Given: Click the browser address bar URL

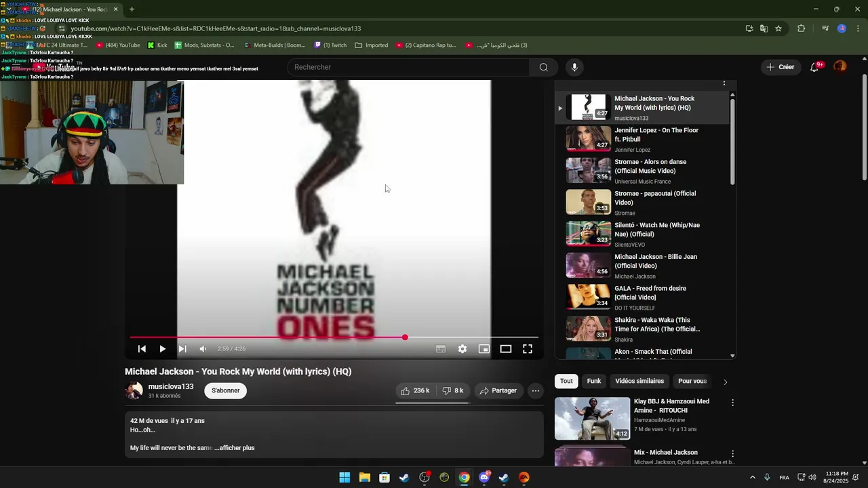Looking at the screenshot, I should point(216,28).
